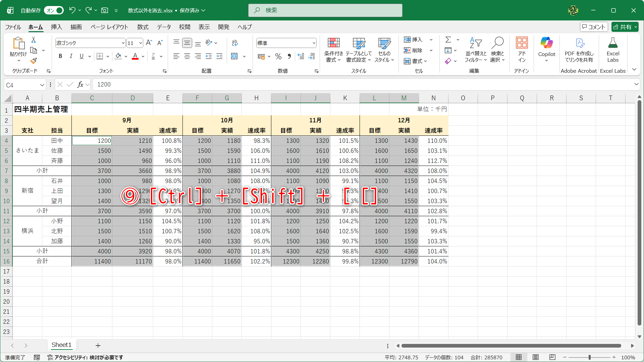Open the 標準 number format dropdown
Image resolution: width=644 pixels, height=362 pixels.
coord(313,43)
